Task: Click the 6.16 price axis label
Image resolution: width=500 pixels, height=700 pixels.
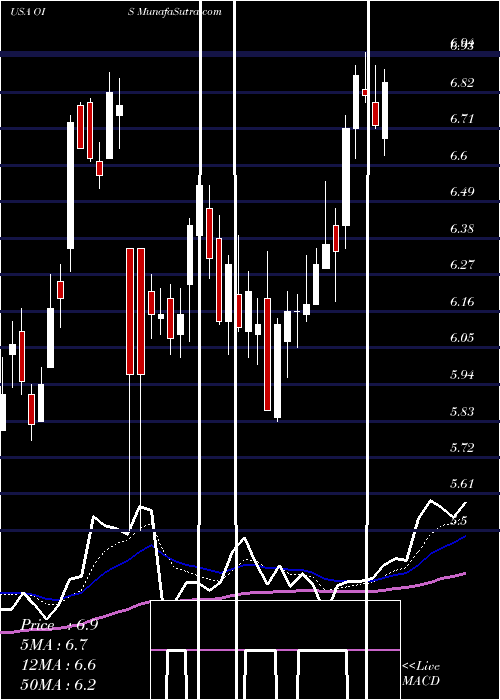Action: tap(462, 301)
